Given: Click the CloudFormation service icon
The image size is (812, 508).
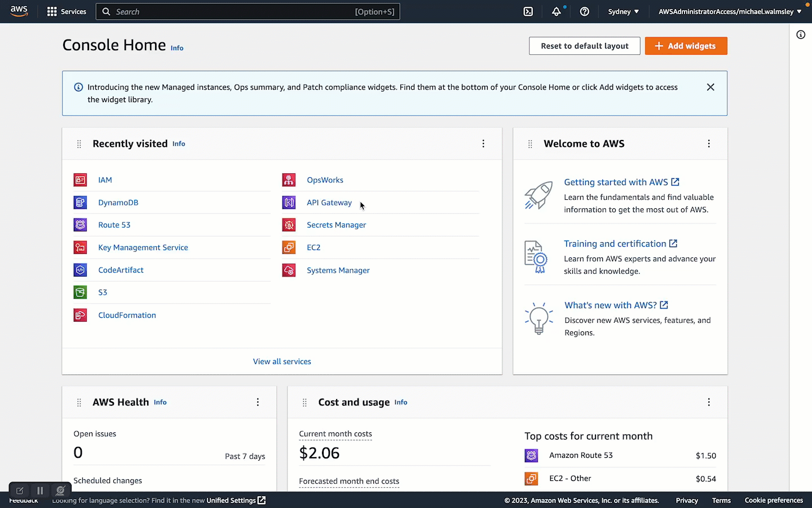Looking at the screenshot, I should (80, 315).
